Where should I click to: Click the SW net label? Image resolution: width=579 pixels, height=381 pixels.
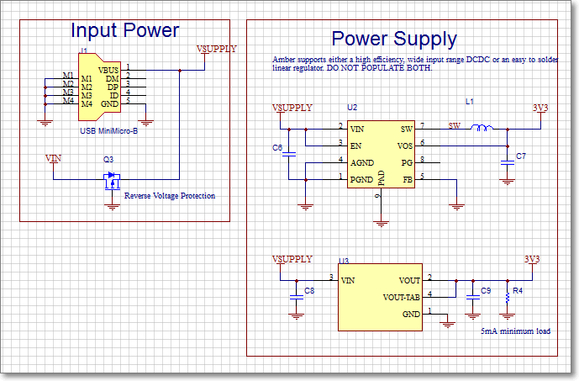(455, 126)
